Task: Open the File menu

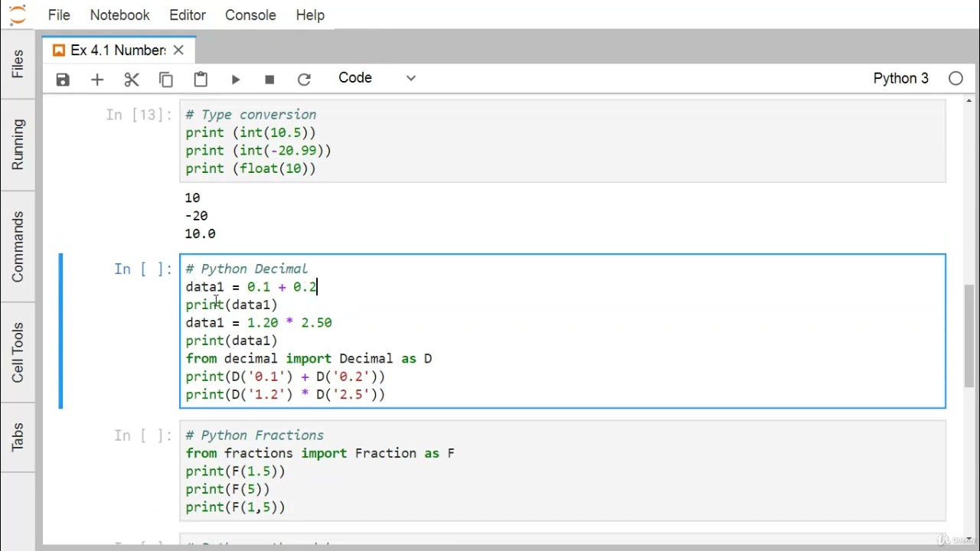Action: click(x=59, y=15)
